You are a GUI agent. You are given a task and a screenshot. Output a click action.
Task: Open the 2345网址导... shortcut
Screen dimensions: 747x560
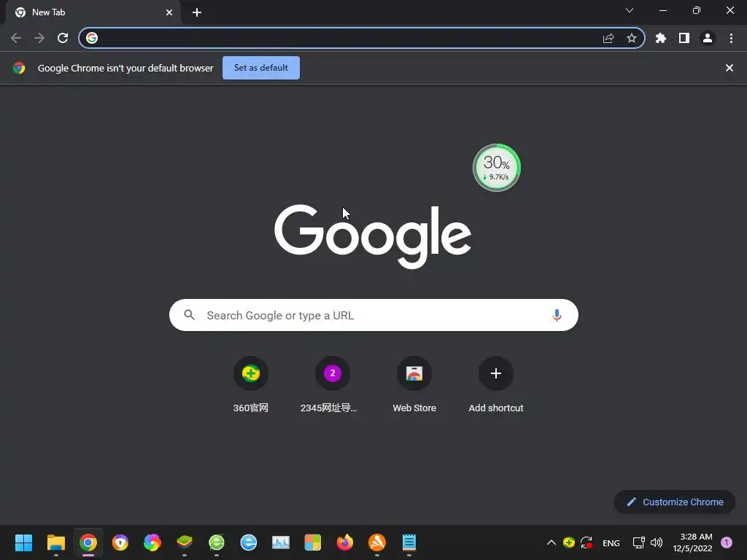coord(333,385)
